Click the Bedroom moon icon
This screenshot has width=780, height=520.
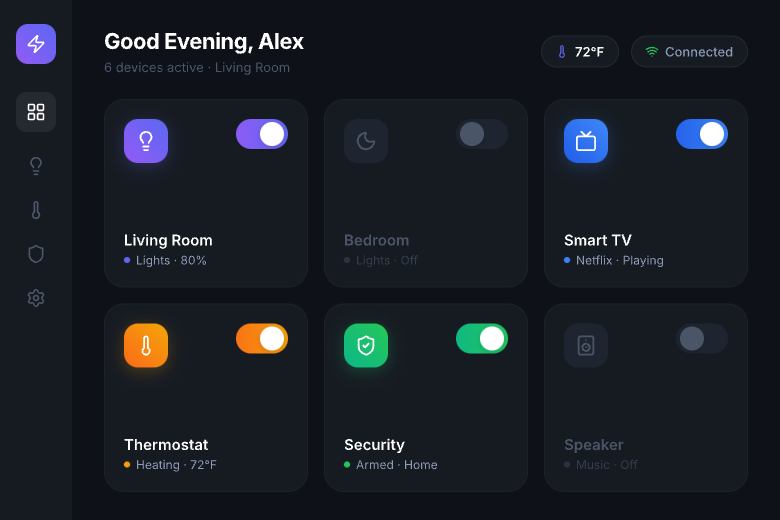tap(366, 141)
